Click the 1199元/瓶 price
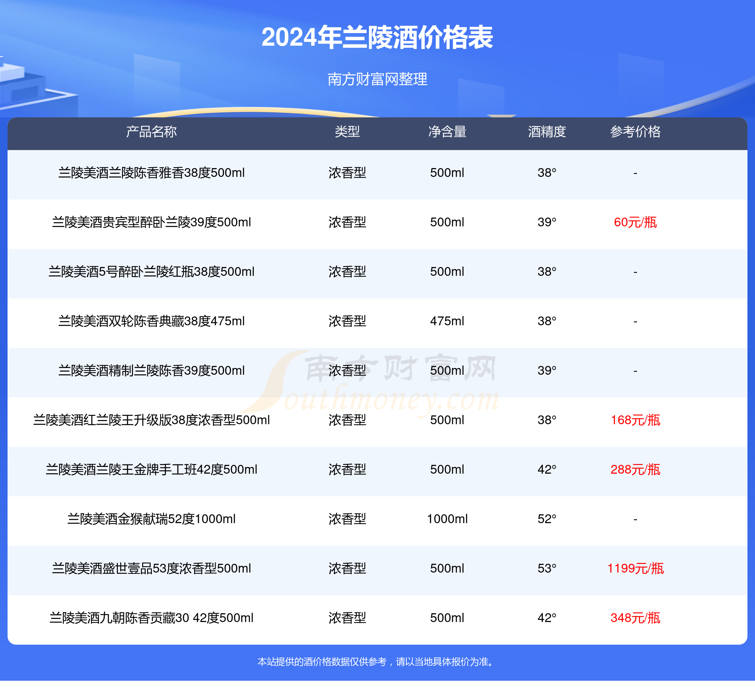 pos(635,568)
